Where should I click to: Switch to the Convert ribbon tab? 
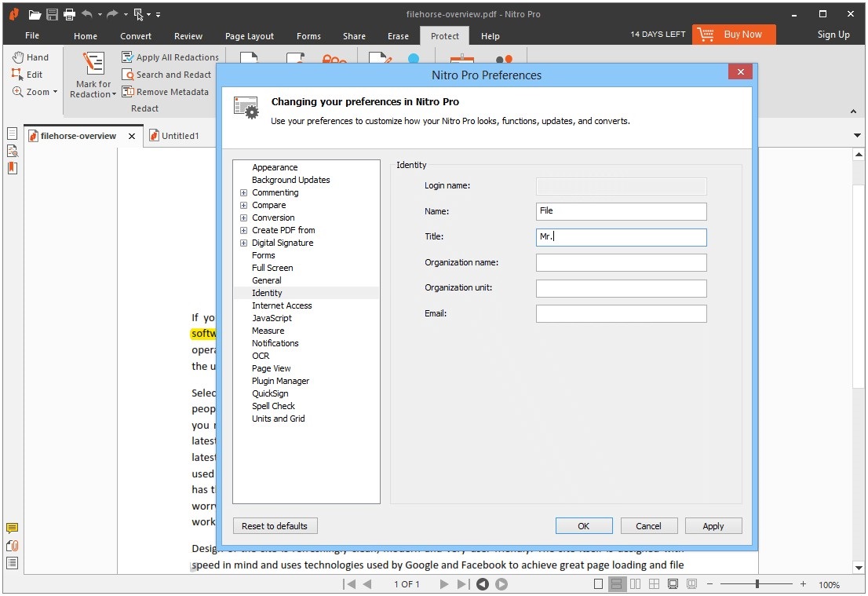click(136, 36)
